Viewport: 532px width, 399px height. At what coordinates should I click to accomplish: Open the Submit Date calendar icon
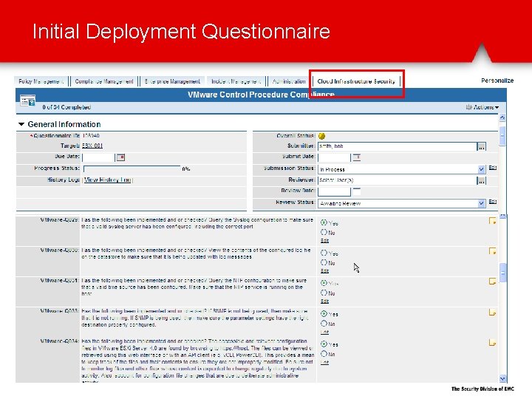(357, 157)
